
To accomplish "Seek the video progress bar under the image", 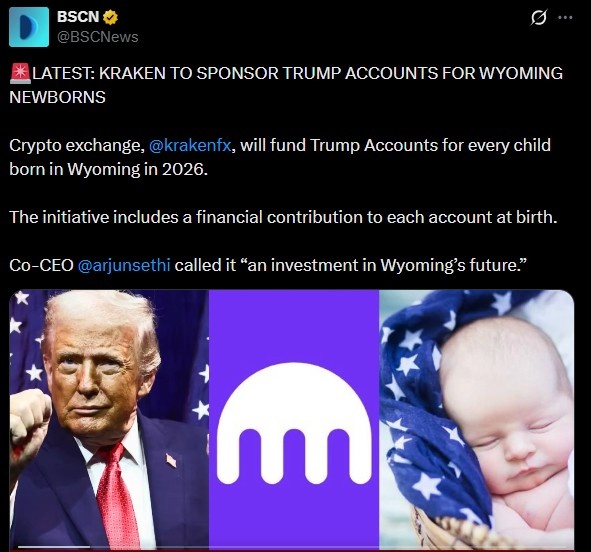I will pyautogui.click(x=291, y=546).
